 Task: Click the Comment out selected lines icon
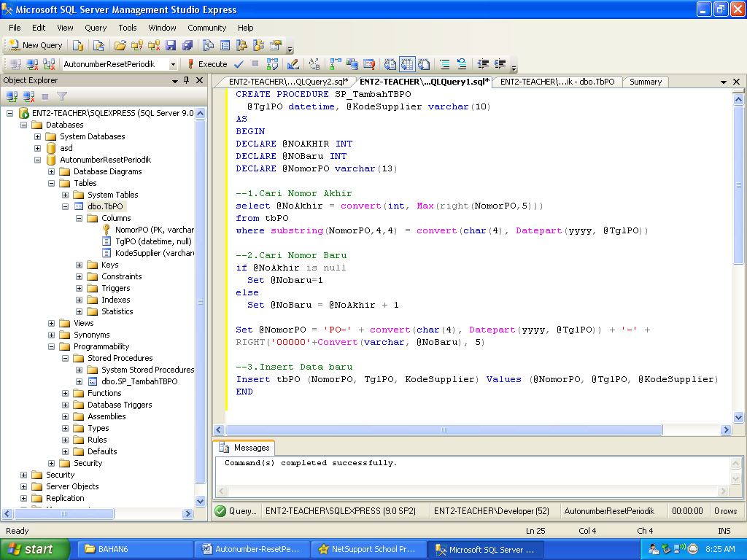[x=445, y=64]
